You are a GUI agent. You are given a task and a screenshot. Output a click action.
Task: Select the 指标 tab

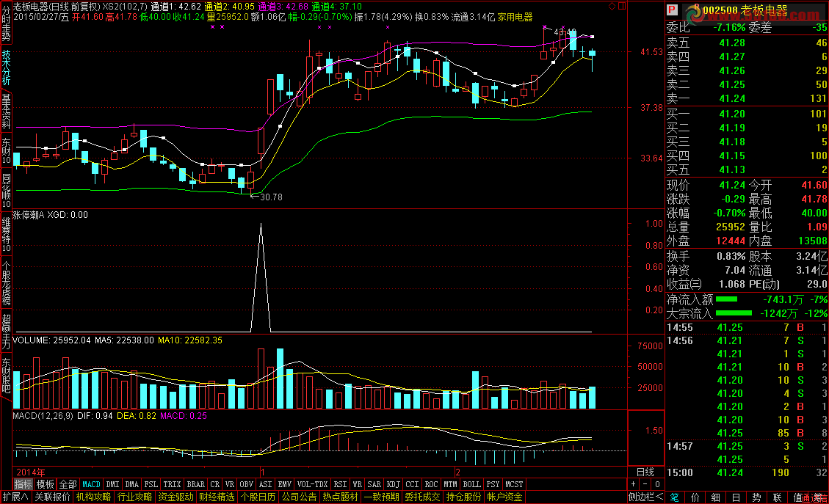23,484
